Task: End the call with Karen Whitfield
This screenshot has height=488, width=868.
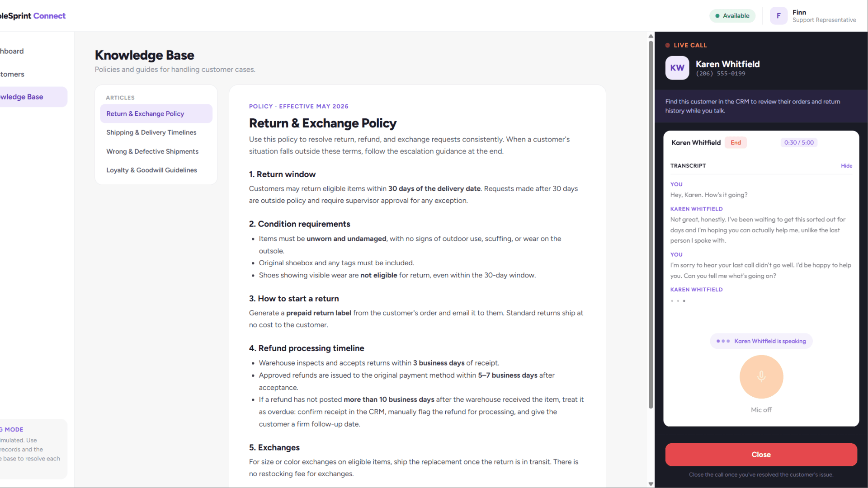Action: 736,143
